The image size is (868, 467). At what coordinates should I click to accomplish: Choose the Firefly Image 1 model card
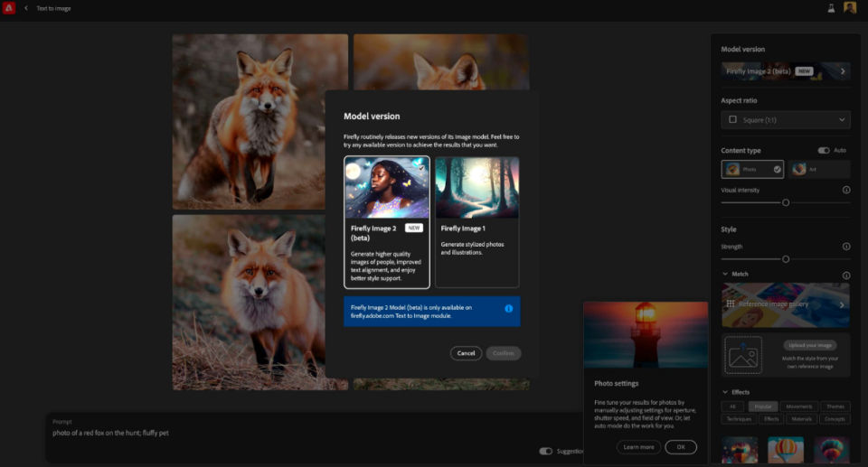point(476,221)
